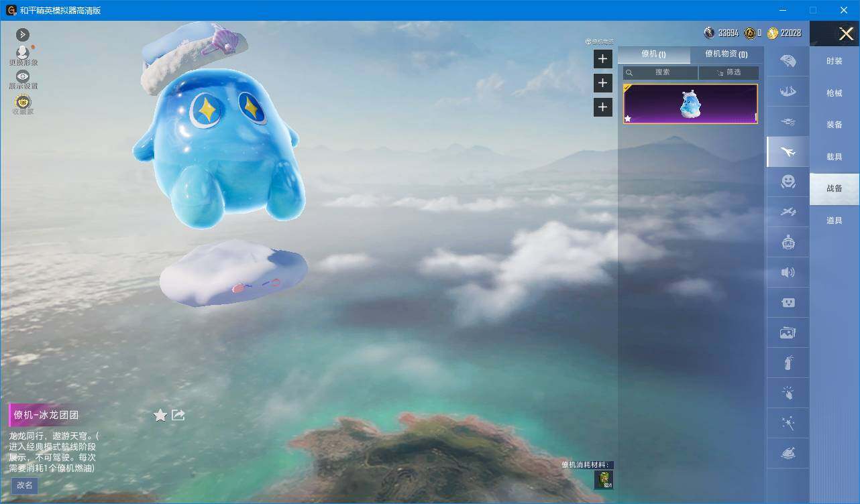Open the 筛选 filter dropdown
860x504 pixels.
coord(729,72)
